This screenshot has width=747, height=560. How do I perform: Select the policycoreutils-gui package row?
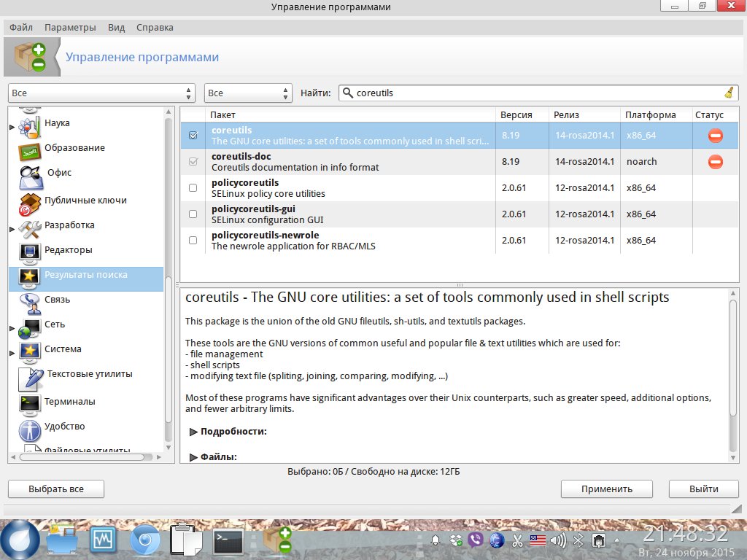click(x=460, y=214)
